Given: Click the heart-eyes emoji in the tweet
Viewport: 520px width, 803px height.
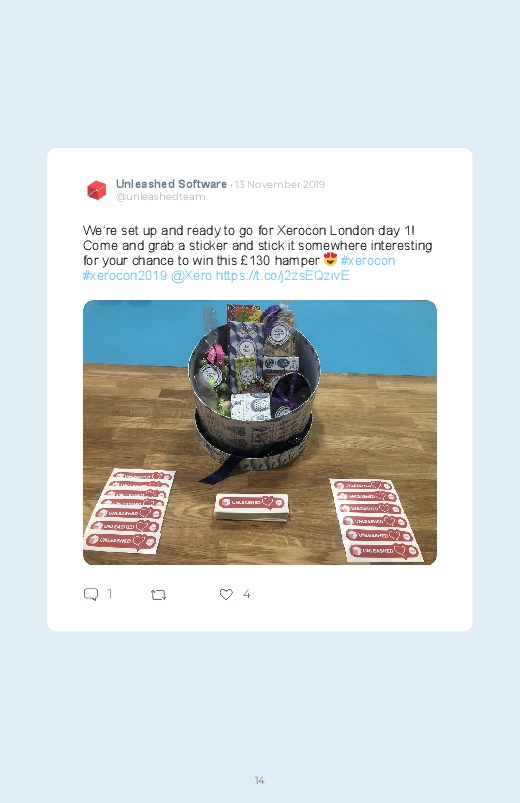Looking at the screenshot, I should click(x=330, y=259).
